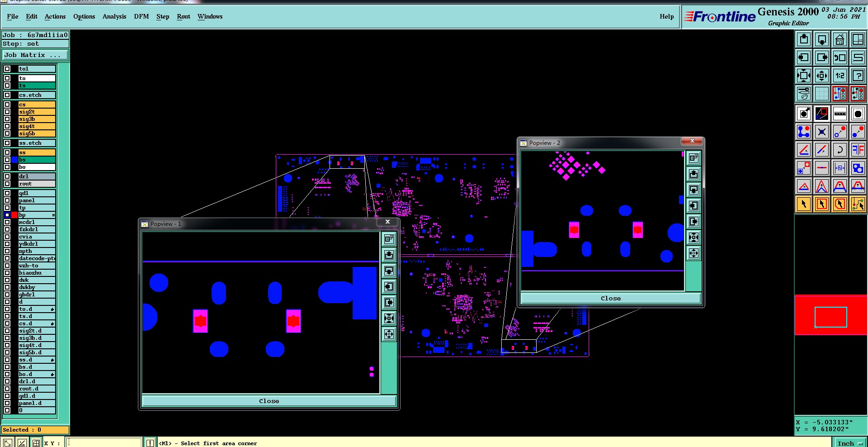The height and width of the screenshot is (447, 868).
Task: Toggle the checkbox for layer drl
Action: tap(7, 176)
